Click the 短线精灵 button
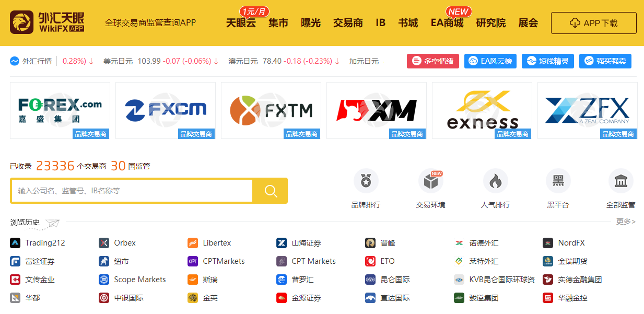The height and width of the screenshot is (314, 644). pyautogui.click(x=548, y=61)
